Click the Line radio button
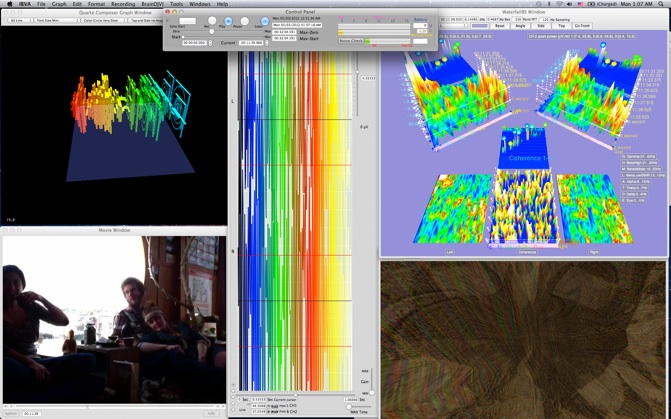The width and height of the screenshot is (671, 419). point(233,410)
